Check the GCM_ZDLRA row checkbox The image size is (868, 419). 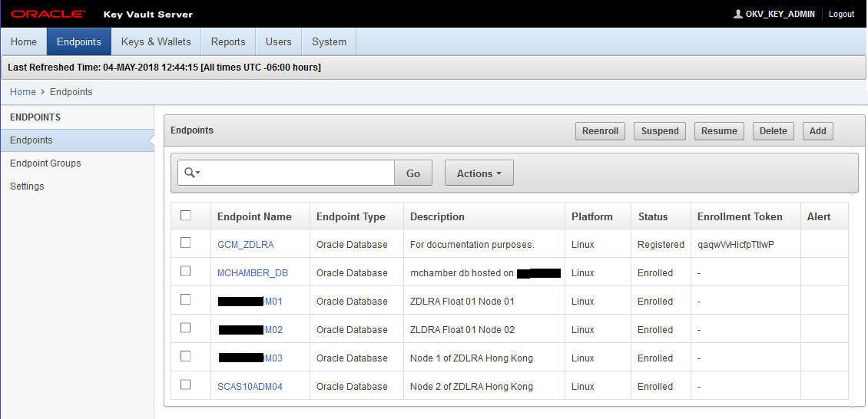186,242
